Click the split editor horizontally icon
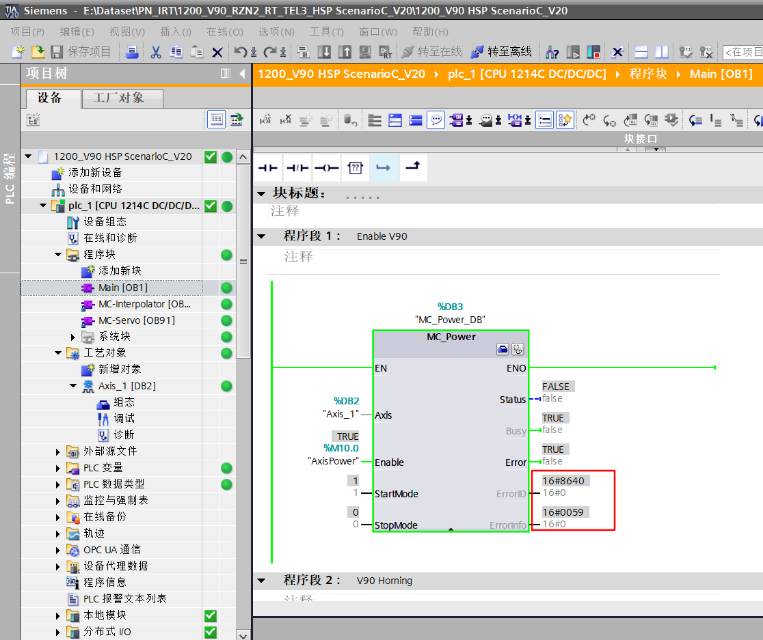 (641, 52)
